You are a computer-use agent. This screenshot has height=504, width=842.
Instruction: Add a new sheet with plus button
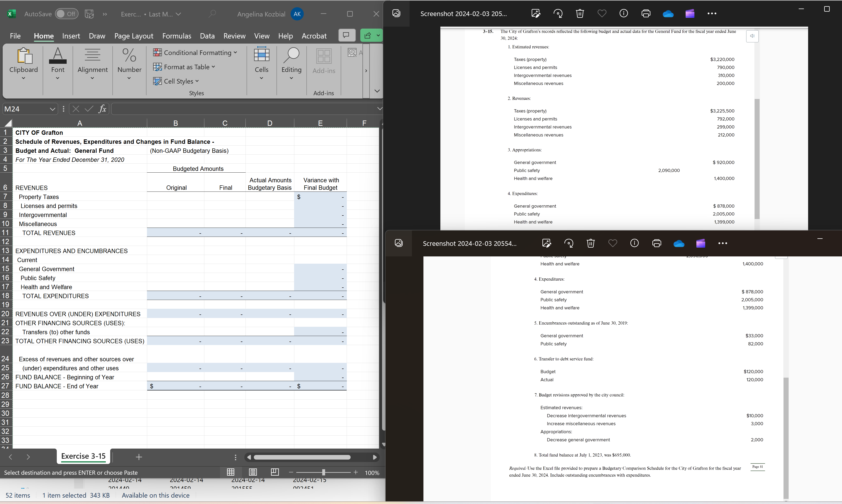click(x=139, y=457)
